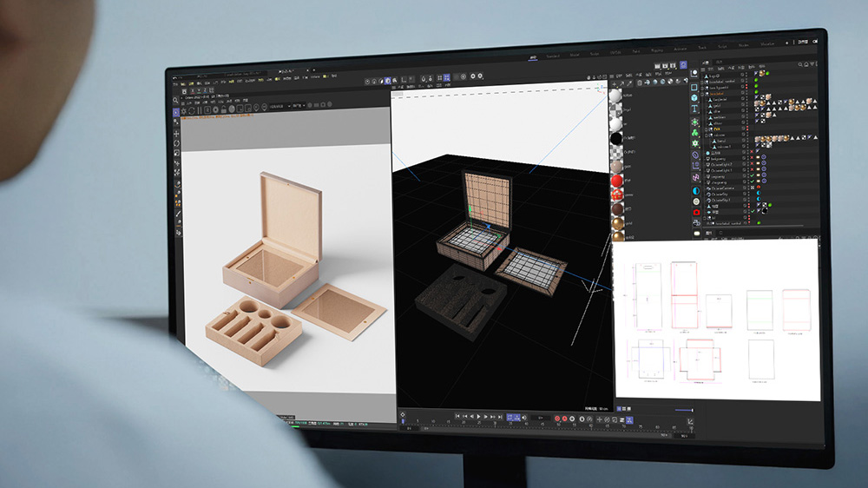
Task: Click the Live Viewer location pin icon
Action: [x=256, y=108]
